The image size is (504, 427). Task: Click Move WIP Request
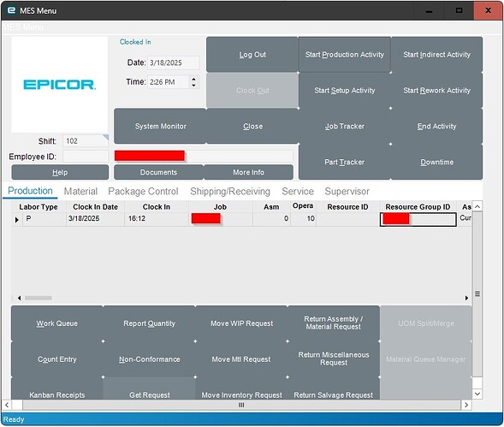click(x=241, y=323)
